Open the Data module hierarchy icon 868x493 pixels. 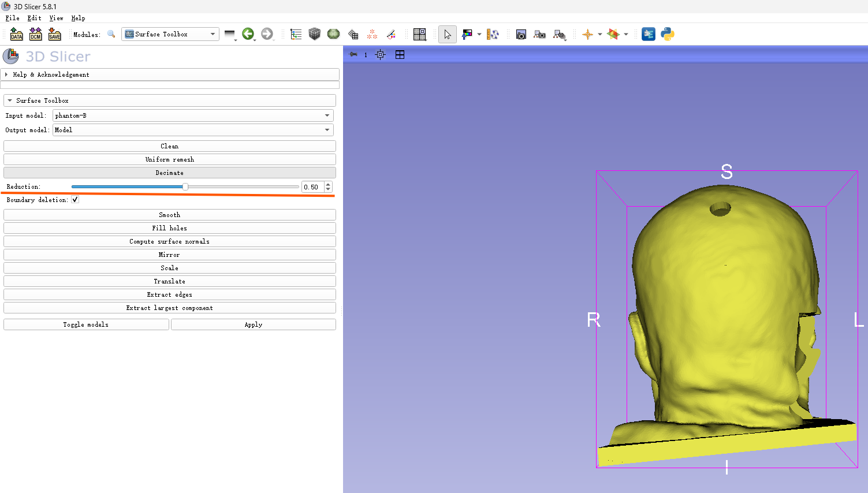coord(296,35)
